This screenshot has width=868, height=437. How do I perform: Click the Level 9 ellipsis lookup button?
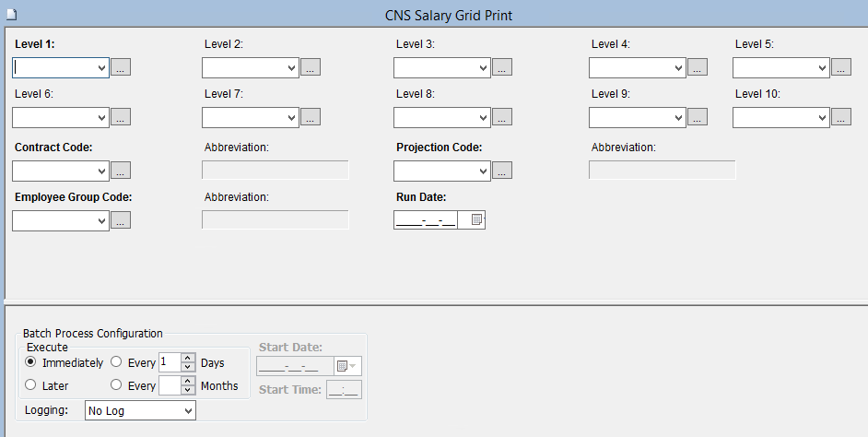coord(697,117)
